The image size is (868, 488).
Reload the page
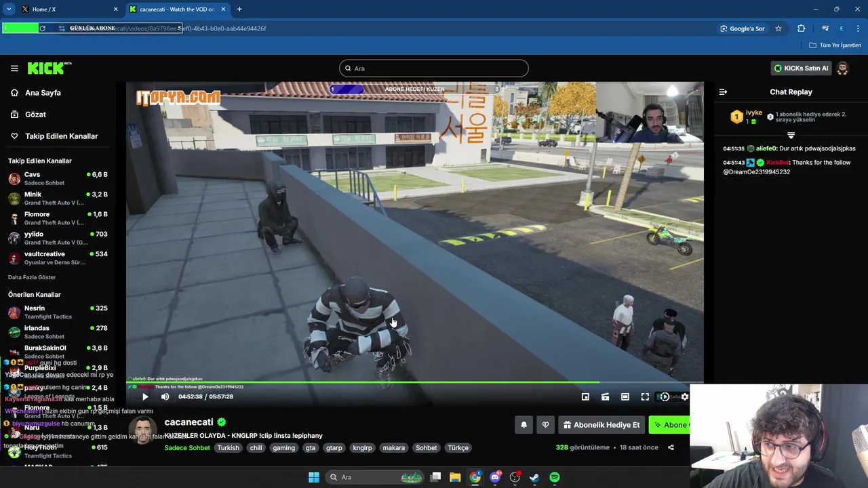pyautogui.click(x=43, y=28)
